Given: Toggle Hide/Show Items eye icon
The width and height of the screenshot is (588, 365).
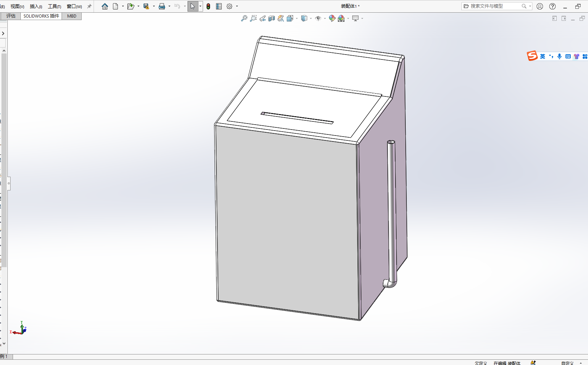Looking at the screenshot, I should (x=318, y=18).
